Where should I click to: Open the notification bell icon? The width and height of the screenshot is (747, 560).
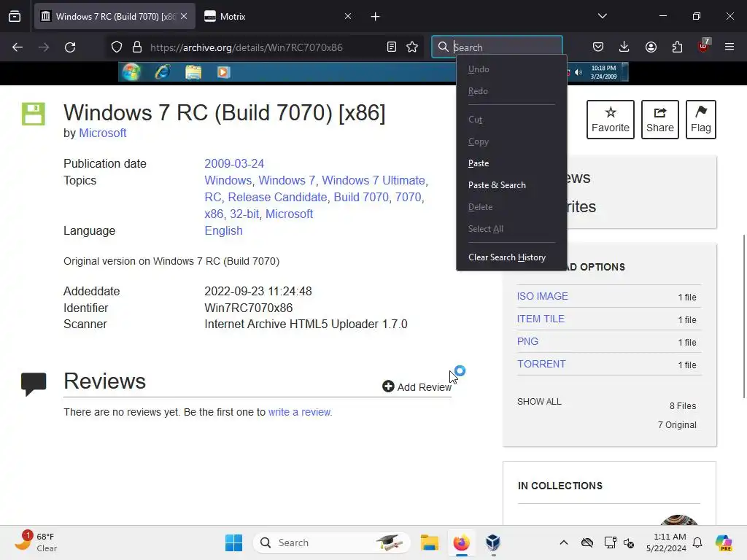click(697, 542)
